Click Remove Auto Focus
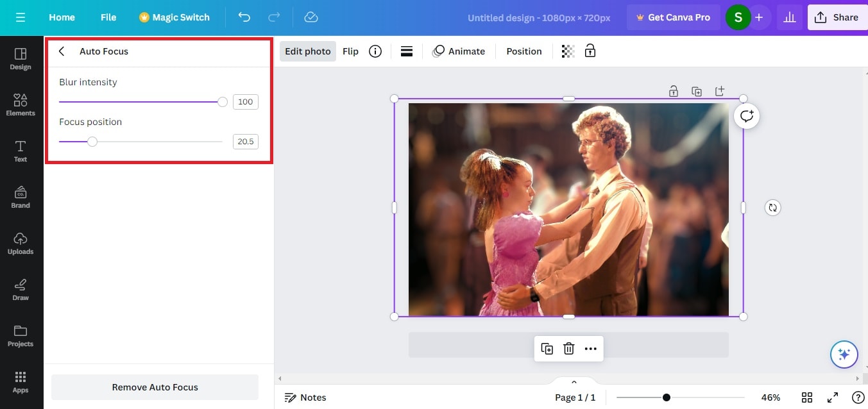Viewport: 868px width, 409px height. coord(155,387)
